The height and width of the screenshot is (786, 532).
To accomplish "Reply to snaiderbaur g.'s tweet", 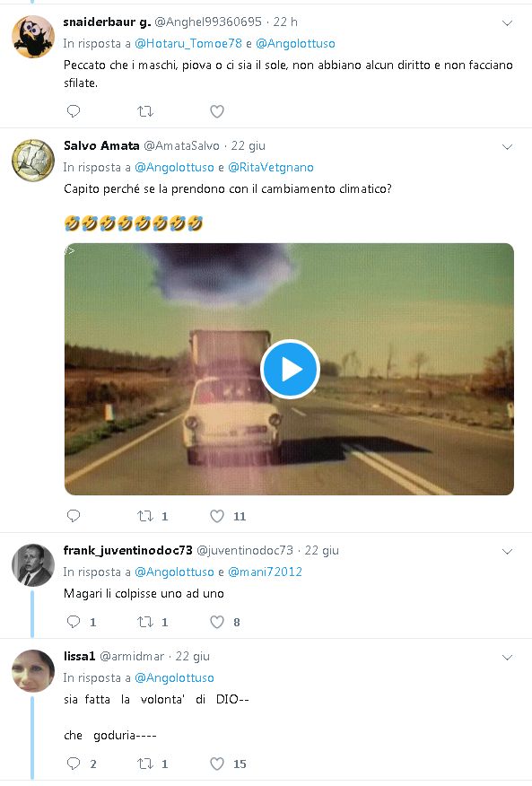I will pos(74,110).
